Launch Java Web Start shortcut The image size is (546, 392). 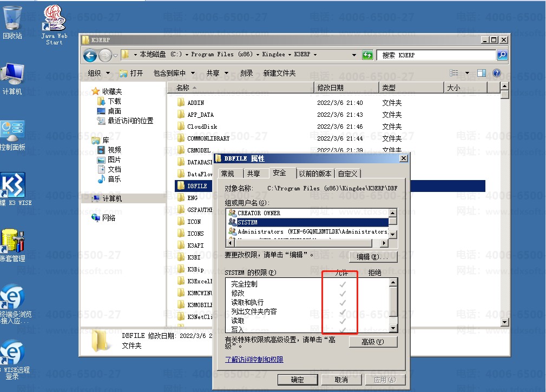point(54,24)
